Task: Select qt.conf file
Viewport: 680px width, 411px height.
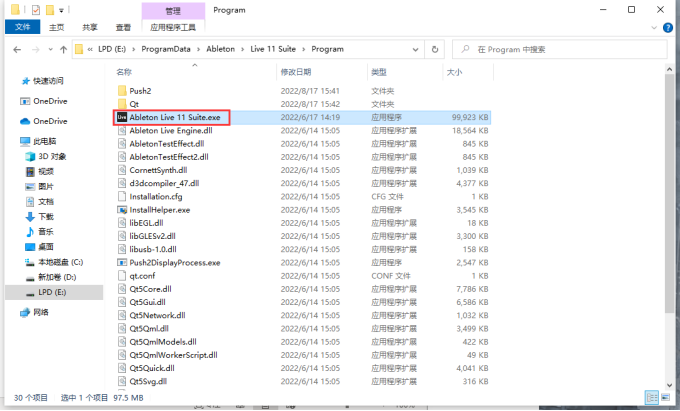Action: pyautogui.click(x=142, y=276)
